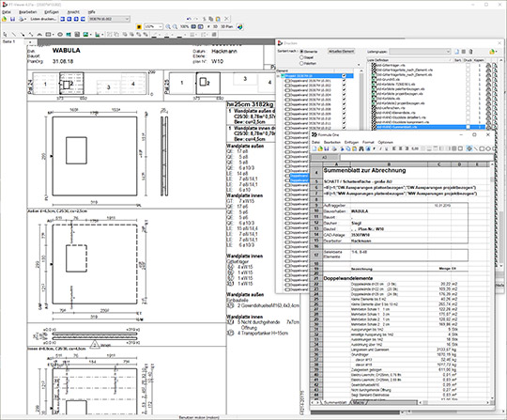Undo icon in PT-Viewer toolbar

point(189,19)
